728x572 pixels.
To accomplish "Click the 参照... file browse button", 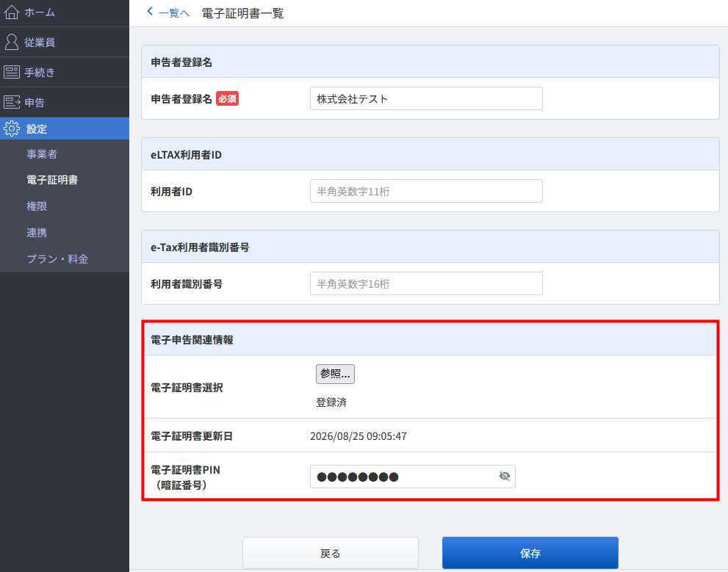I will pos(335,374).
